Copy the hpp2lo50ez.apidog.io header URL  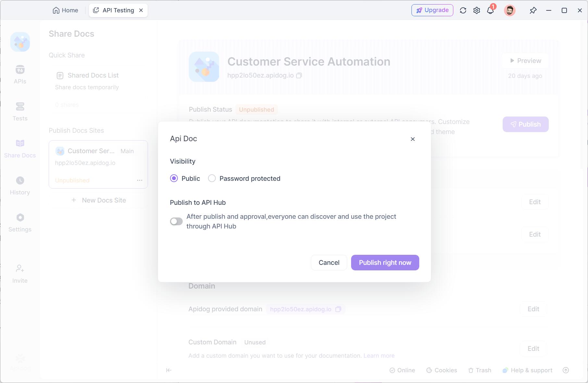coord(299,76)
